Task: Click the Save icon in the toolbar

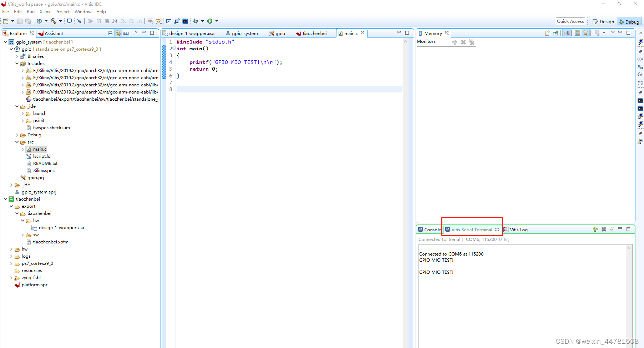Action: pos(20,21)
